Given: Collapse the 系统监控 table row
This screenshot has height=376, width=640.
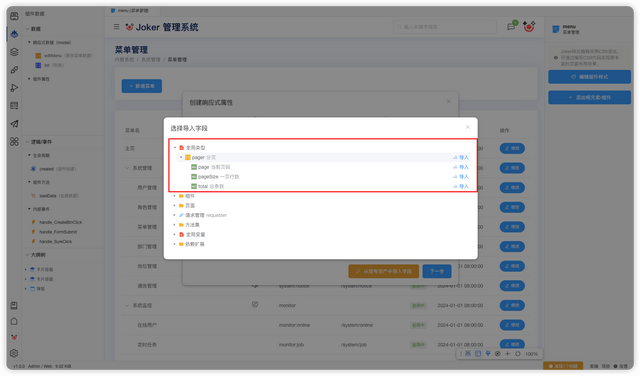Looking at the screenshot, I should click(127, 305).
